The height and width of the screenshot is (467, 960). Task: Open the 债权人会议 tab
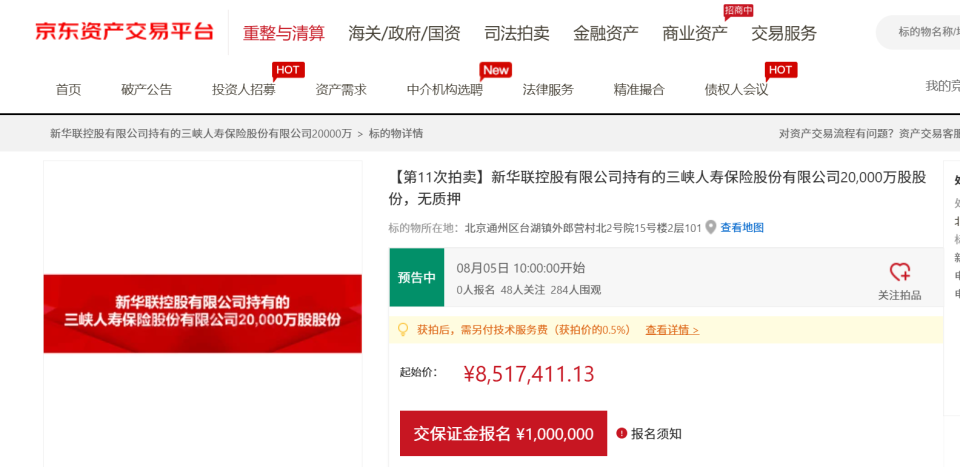[x=736, y=90]
